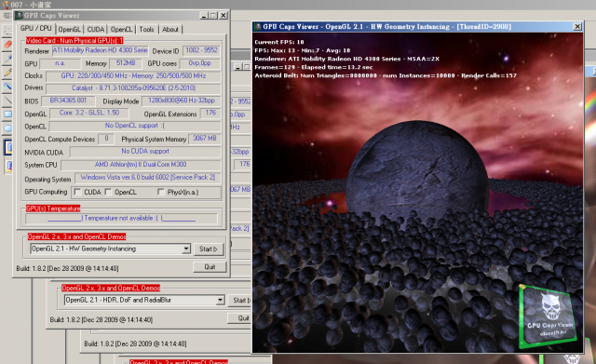Start the HDR DoF RadialBlur demo behind
This screenshot has height=364, width=596.
(x=240, y=300)
